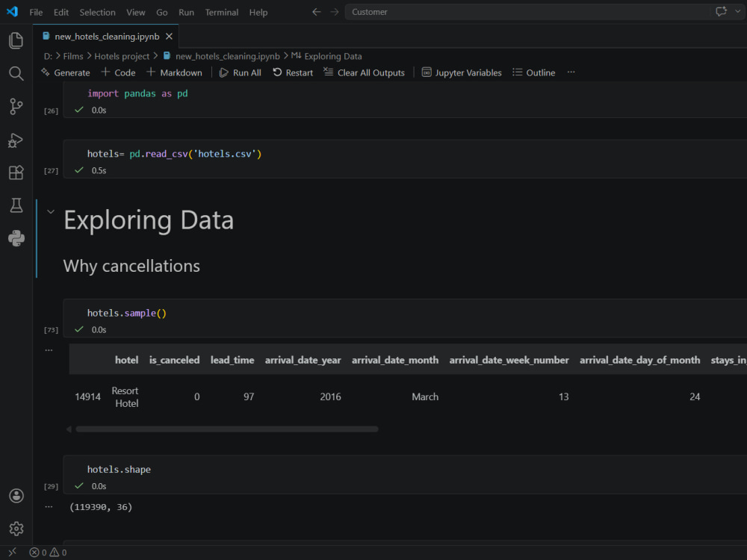This screenshot has height=560, width=747.
Task: Click the Resort Hotel table cell
Action: (x=125, y=396)
